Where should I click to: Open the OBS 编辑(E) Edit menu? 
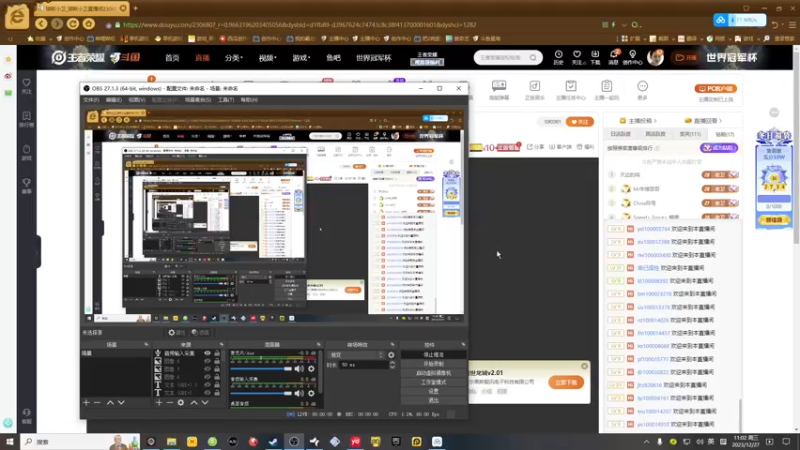pyautogui.click(x=113, y=100)
